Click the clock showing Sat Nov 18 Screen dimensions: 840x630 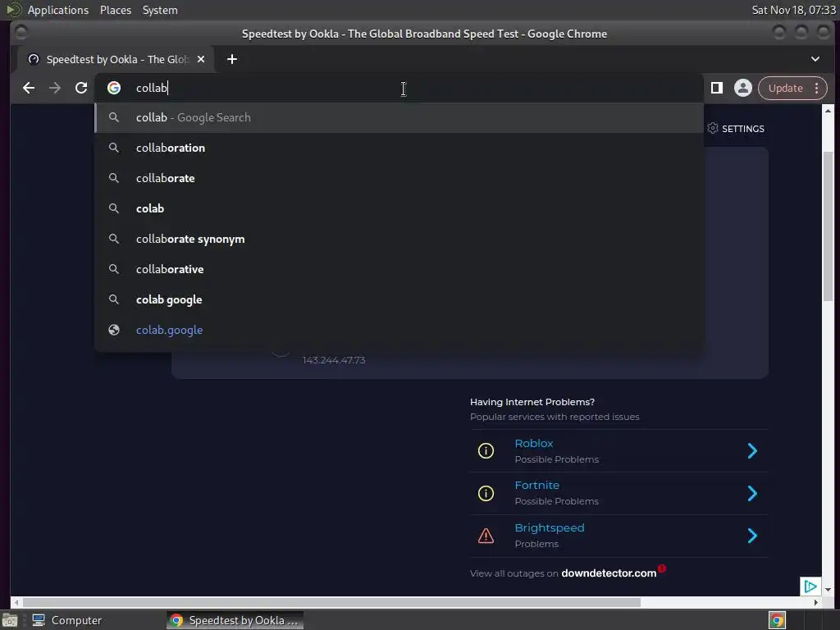pos(793,10)
